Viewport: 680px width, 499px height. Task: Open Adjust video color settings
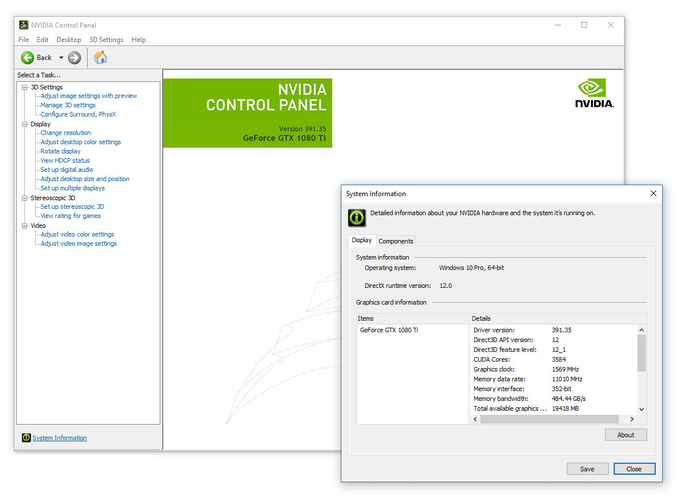coord(77,234)
